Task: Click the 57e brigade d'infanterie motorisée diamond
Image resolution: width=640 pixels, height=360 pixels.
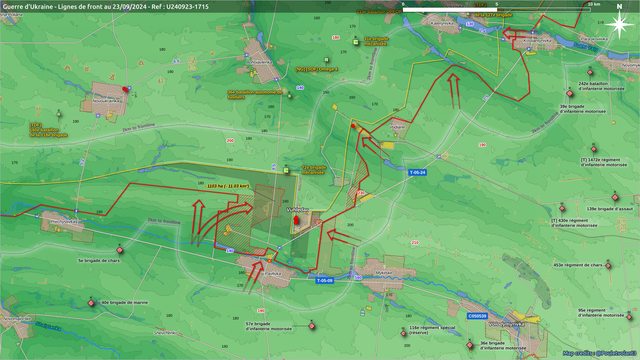Action: click(x=312, y=326)
